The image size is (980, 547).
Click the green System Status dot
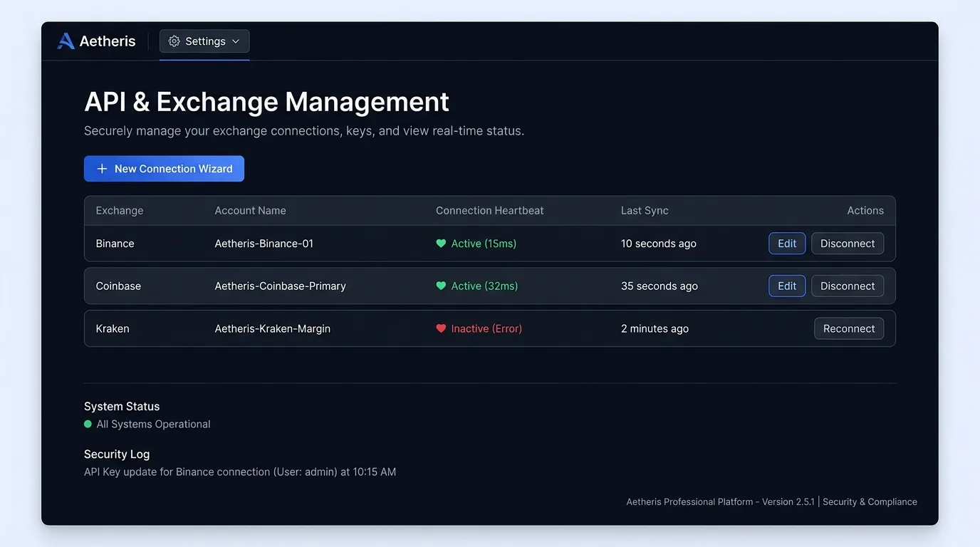[x=88, y=424]
